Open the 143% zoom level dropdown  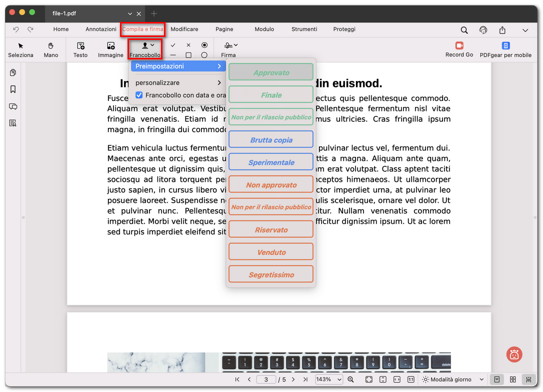pos(328,380)
